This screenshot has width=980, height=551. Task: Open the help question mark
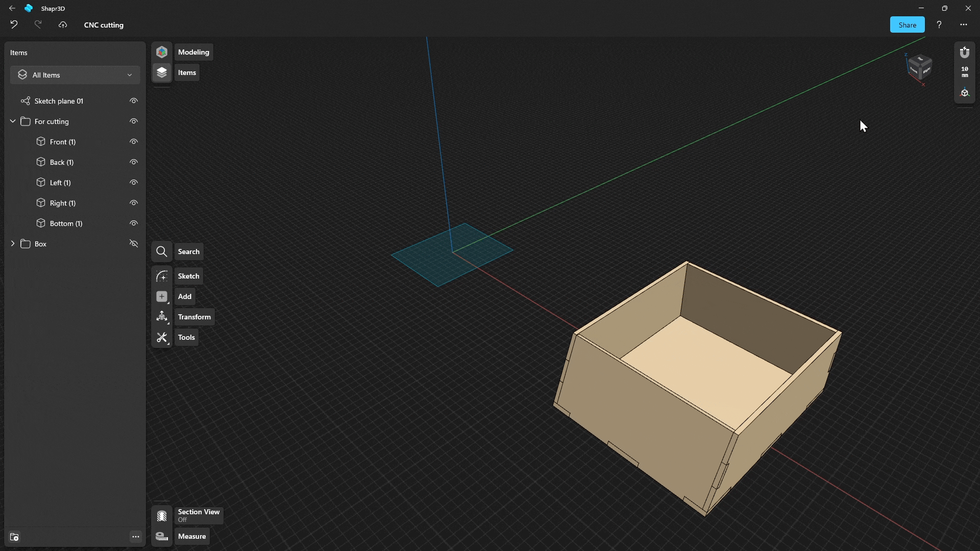point(939,24)
